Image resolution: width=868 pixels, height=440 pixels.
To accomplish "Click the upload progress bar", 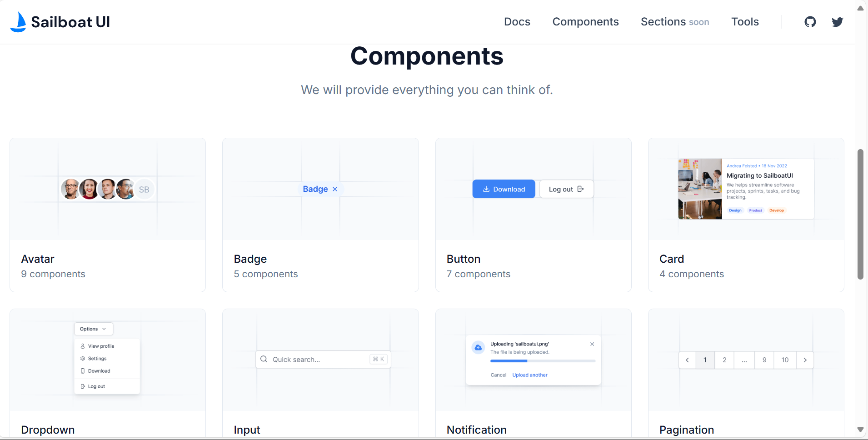I will (x=543, y=361).
